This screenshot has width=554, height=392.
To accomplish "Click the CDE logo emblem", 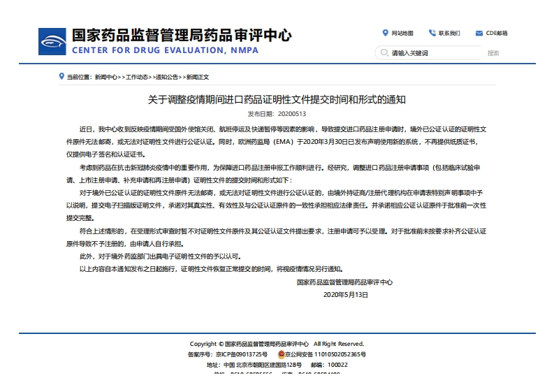I will pyautogui.click(x=51, y=41).
